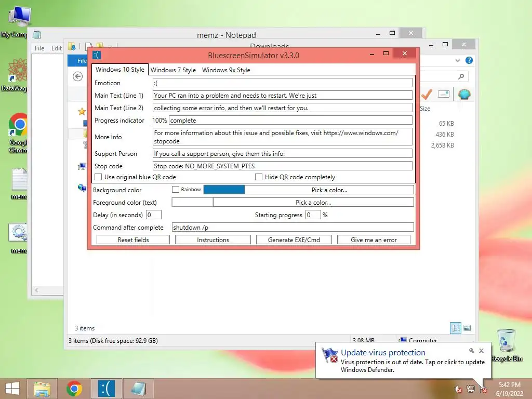Click the More Info text field
This screenshot has height=399, width=532.
[282, 137]
